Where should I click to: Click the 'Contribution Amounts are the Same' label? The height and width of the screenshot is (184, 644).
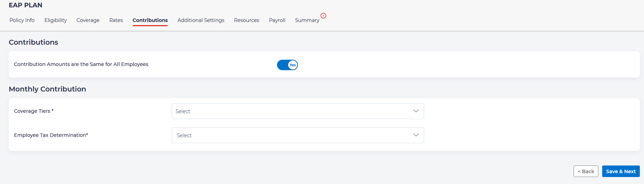[81, 64]
